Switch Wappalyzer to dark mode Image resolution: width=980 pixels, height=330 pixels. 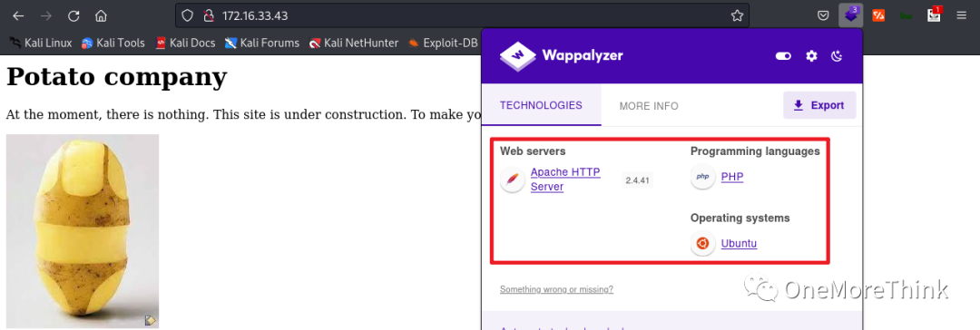[837, 56]
